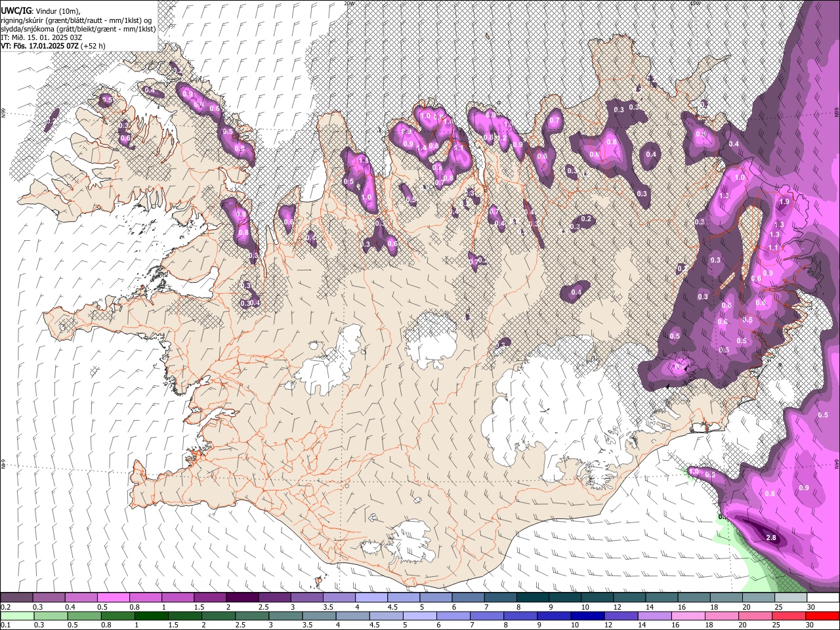Image resolution: width=840 pixels, height=630 pixels.
Task: Click the "Vindur (10m)" header text
Action: (56, 11)
